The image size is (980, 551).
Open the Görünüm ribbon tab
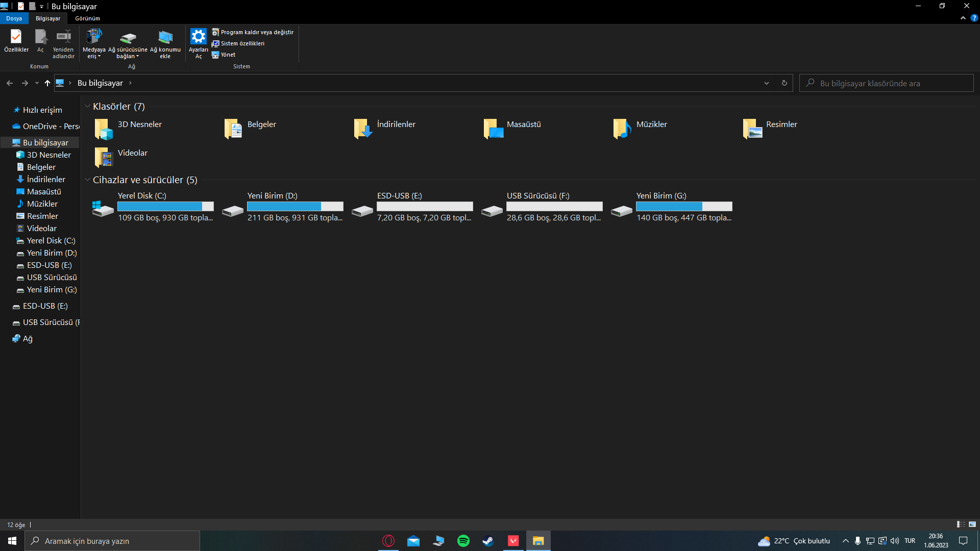coord(87,18)
